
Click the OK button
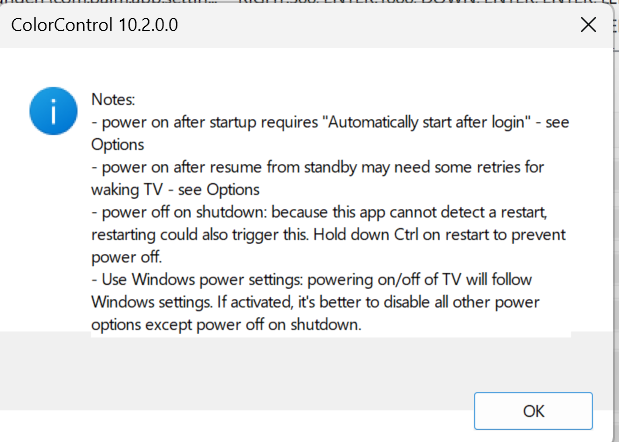533,411
